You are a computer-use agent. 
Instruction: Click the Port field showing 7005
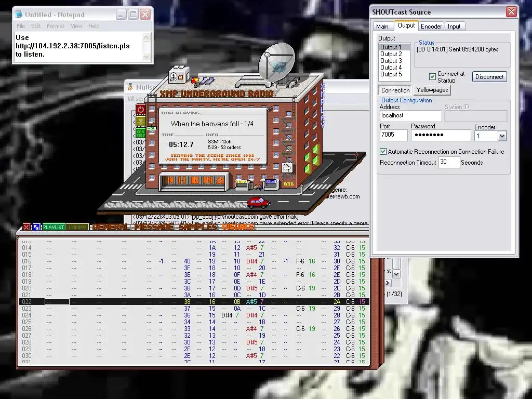click(x=394, y=135)
